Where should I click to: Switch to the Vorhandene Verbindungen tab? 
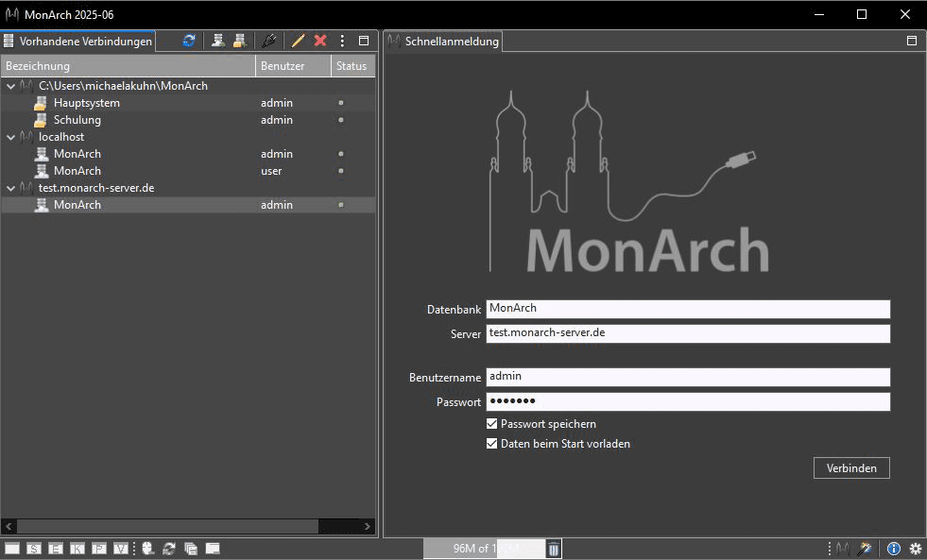[x=78, y=41]
